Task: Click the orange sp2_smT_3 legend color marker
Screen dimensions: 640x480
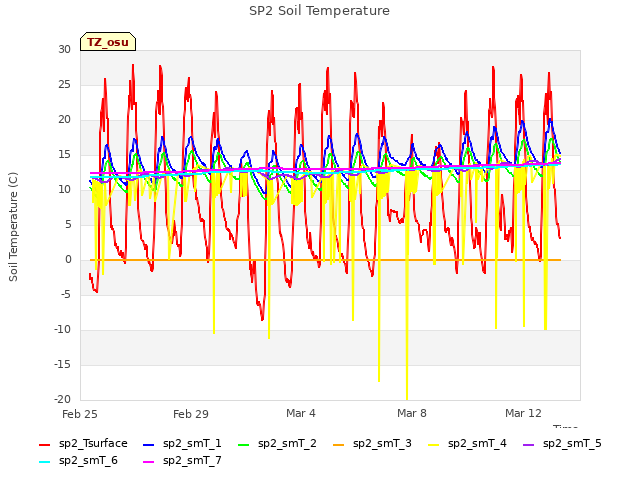Action: coord(338,444)
